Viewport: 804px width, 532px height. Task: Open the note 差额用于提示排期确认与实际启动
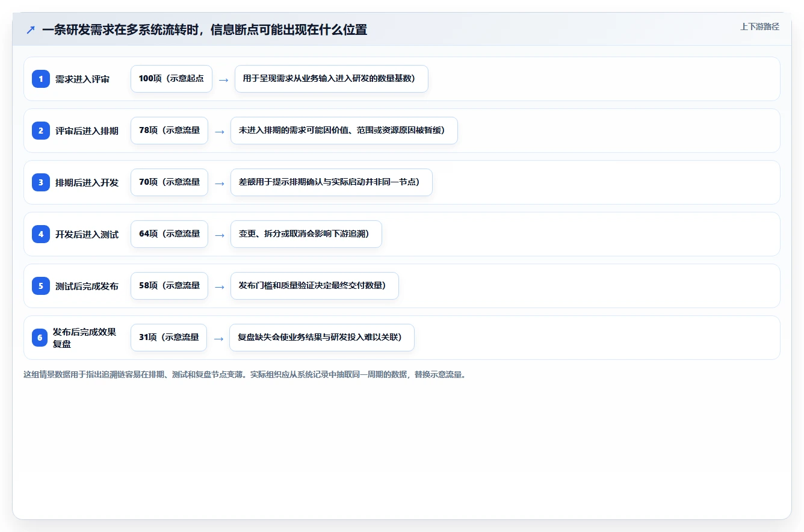[332, 182]
